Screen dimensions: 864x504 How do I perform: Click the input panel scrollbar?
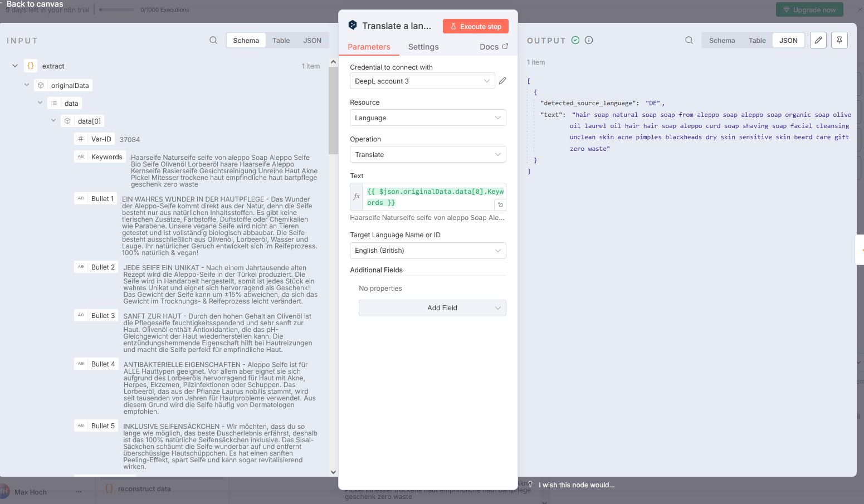[x=333, y=111]
